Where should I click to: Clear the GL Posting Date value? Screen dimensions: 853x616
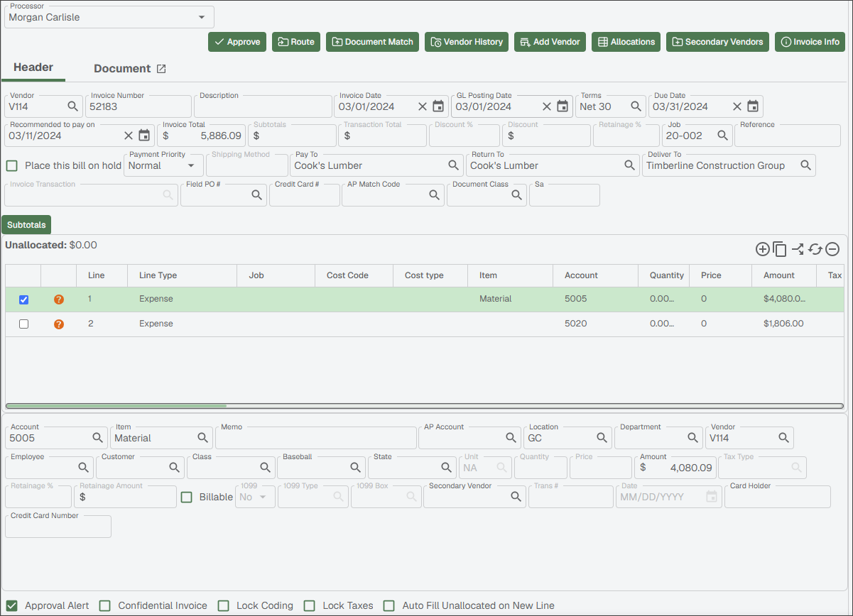(546, 106)
